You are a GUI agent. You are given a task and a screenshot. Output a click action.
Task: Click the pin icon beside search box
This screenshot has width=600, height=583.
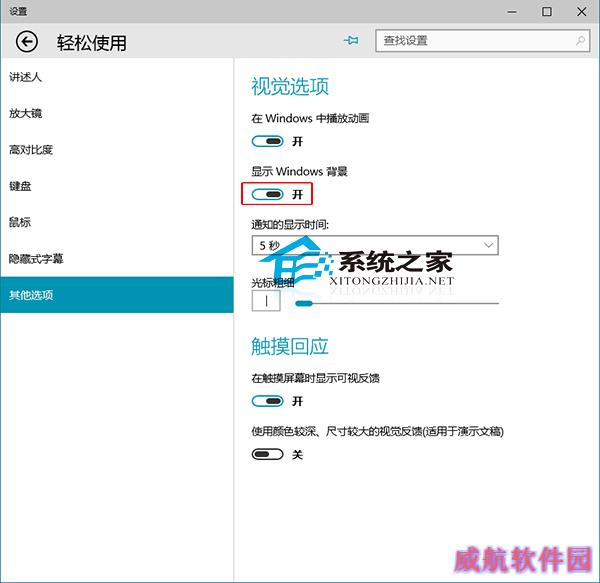[x=351, y=40]
